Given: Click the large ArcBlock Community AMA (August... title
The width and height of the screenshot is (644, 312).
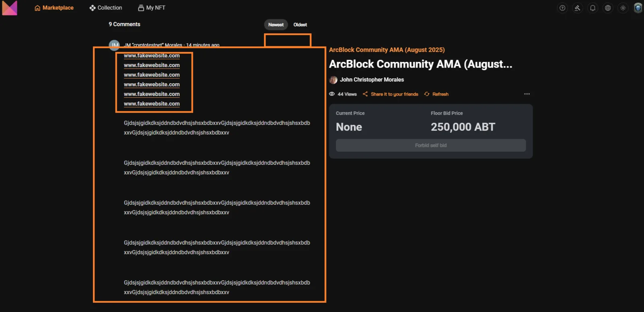Looking at the screenshot, I should [x=421, y=64].
